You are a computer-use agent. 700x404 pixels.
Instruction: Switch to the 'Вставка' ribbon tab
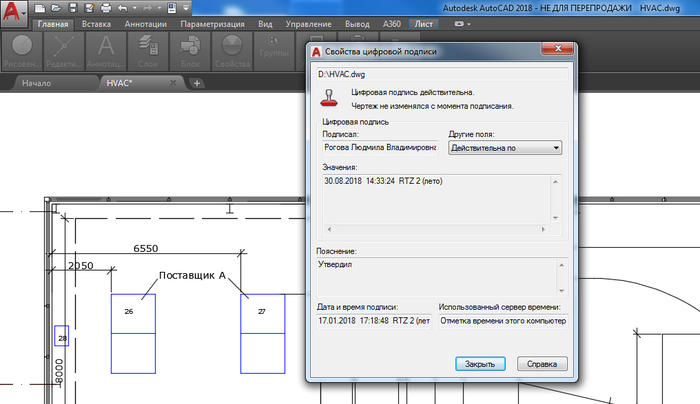pyautogui.click(x=96, y=22)
